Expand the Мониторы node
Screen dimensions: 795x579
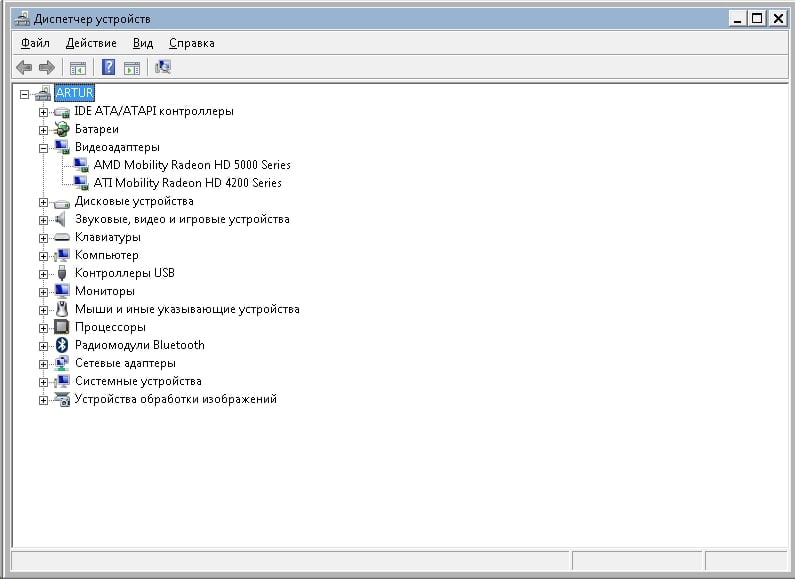pos(44,292)
